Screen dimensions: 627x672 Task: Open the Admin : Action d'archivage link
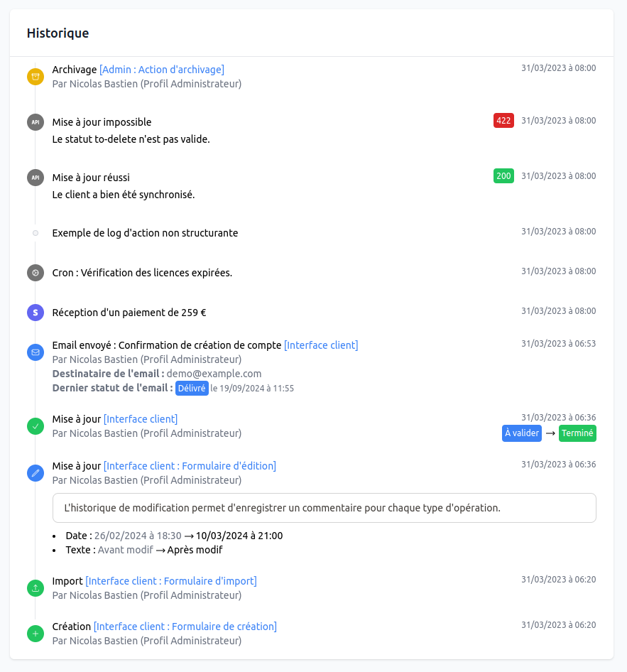coord(162,70)
